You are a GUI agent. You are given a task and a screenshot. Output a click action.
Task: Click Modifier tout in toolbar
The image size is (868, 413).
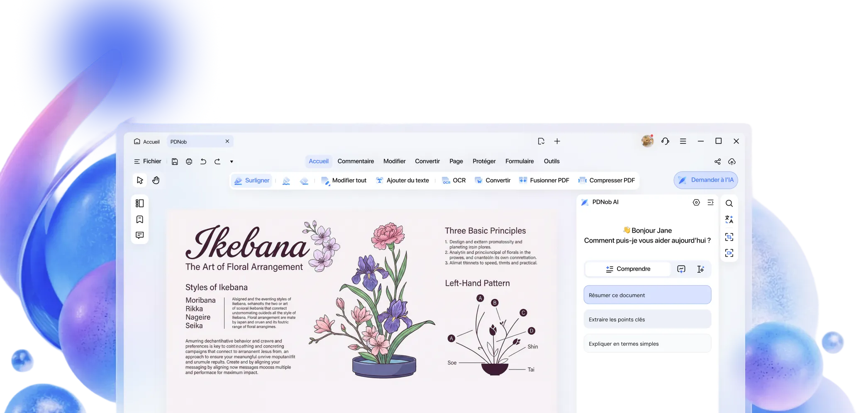tap(344, 180)
